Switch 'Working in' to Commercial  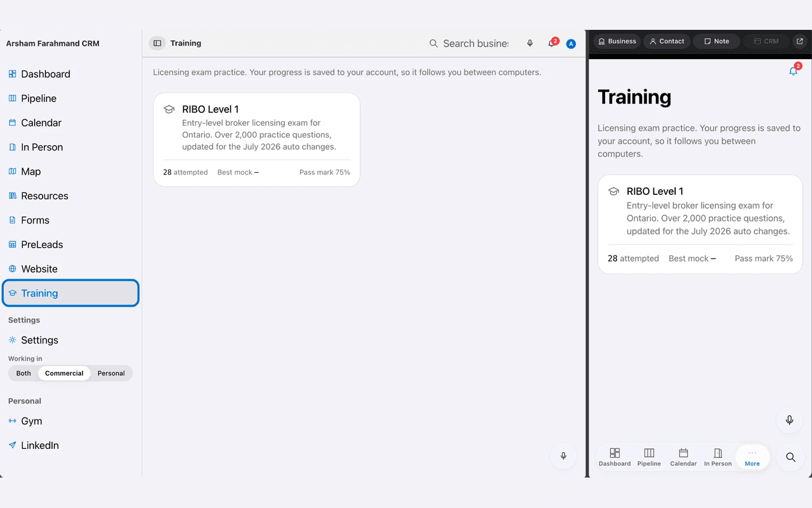64,373
